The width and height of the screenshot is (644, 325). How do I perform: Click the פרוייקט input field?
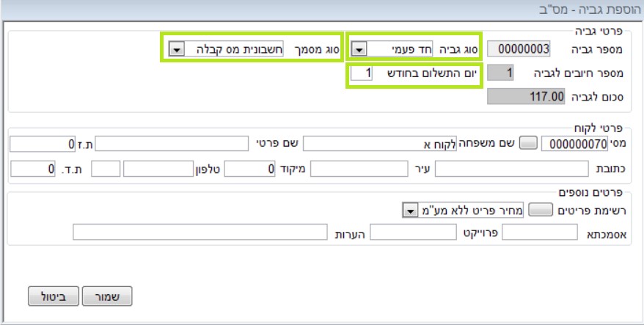click(x=413, y=232)
